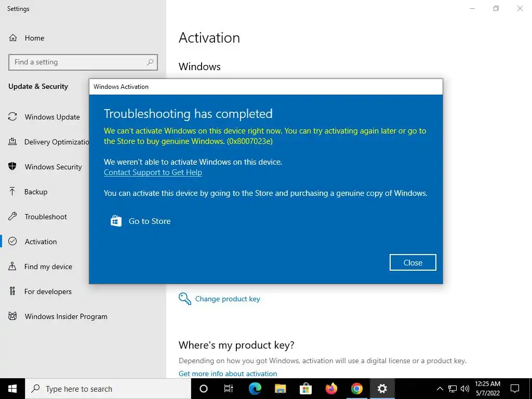
Task: Select Windows Update in the sidebar
Action: tap(52, 117)
